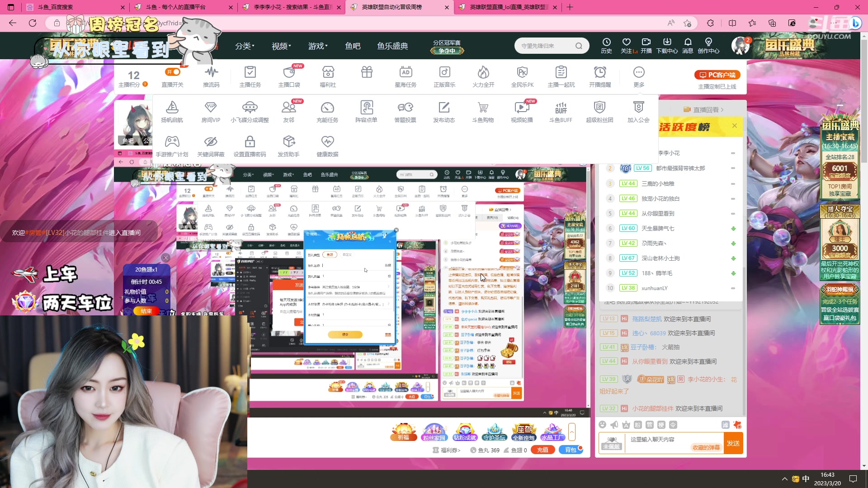Click the 发送 send button

pos(733,443)
